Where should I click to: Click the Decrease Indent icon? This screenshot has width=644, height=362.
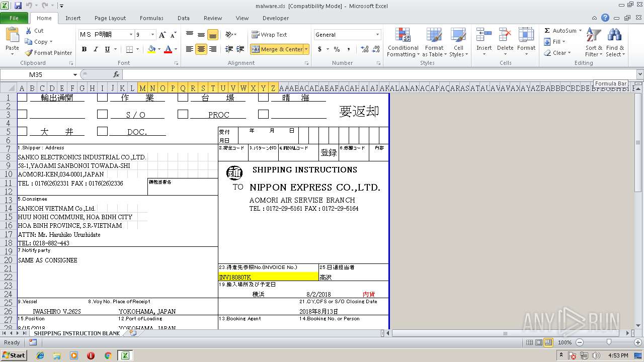click(229, 49)
